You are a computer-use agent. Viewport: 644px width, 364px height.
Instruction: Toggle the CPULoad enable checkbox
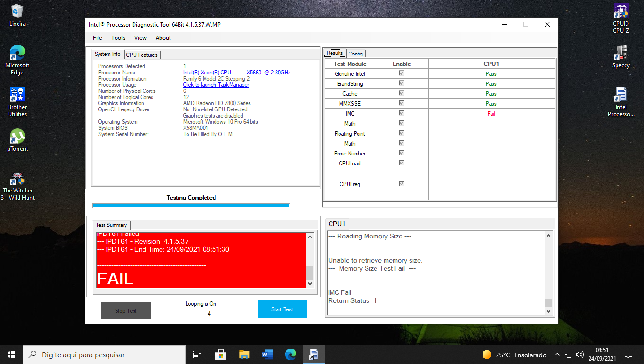click(402, 163)
